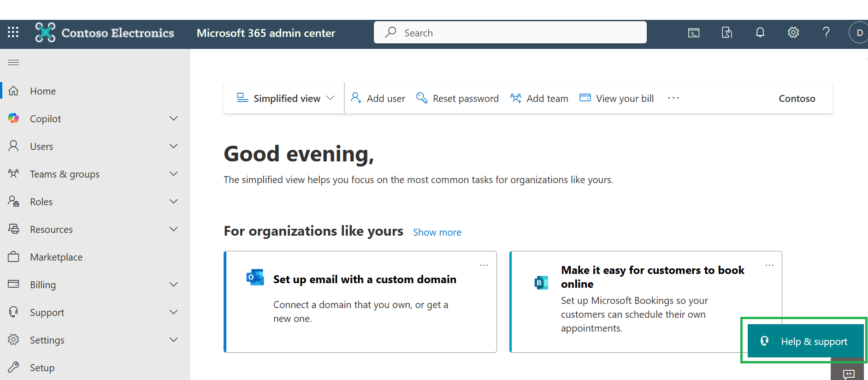Click the Resources icon in sidebar
868x380 pixels.
[13, 229]
